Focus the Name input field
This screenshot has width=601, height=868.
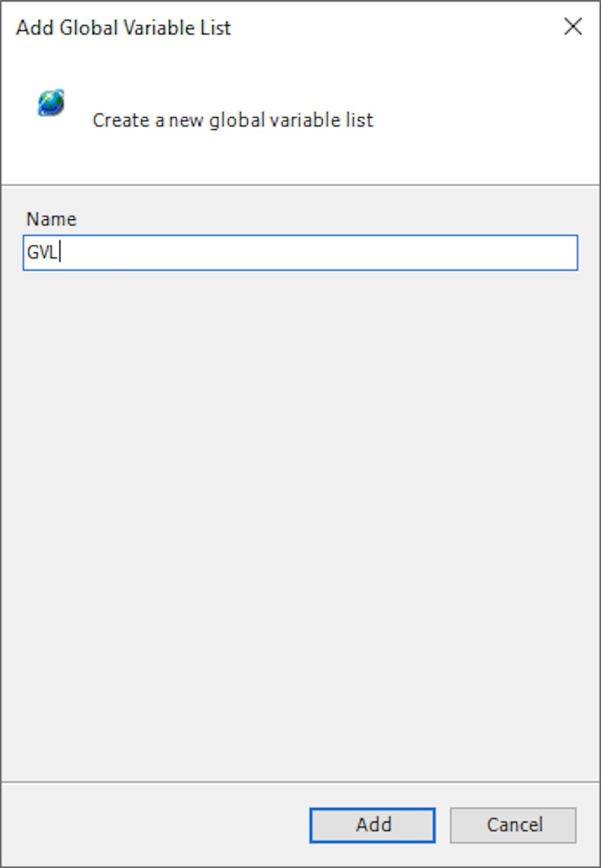pos(300,252)
